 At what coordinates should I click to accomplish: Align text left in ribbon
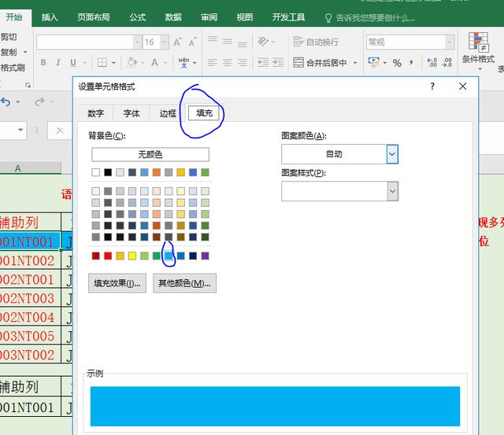212,62
